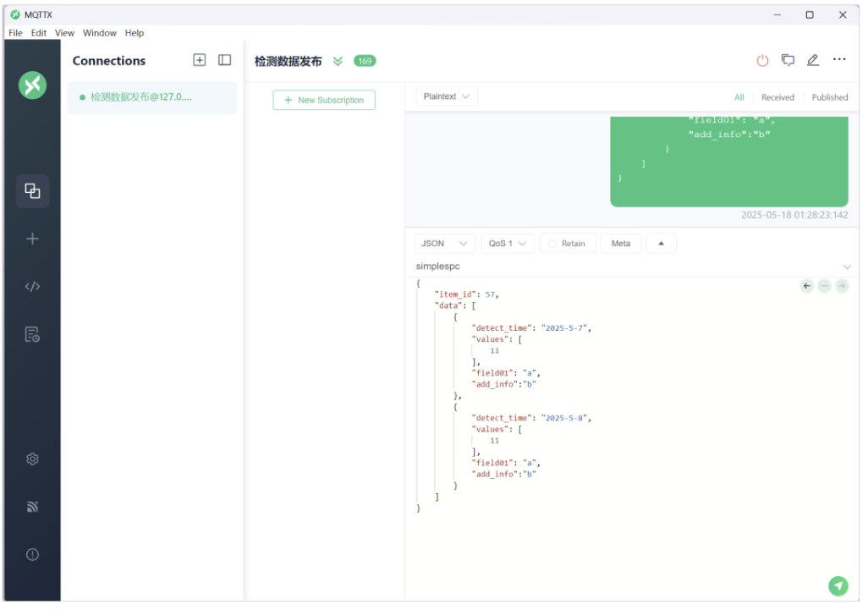
Task: Click the Meta button
Action: (x=620, y=244)
